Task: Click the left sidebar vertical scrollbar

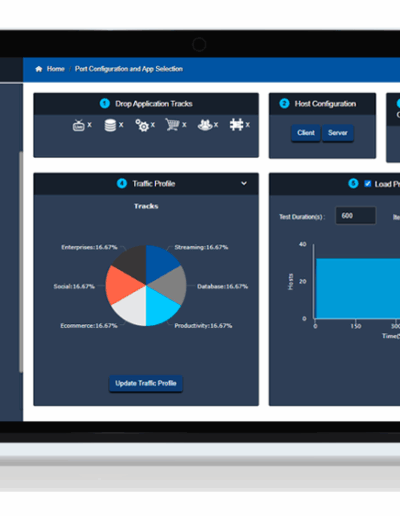Action: pos(21,262)
